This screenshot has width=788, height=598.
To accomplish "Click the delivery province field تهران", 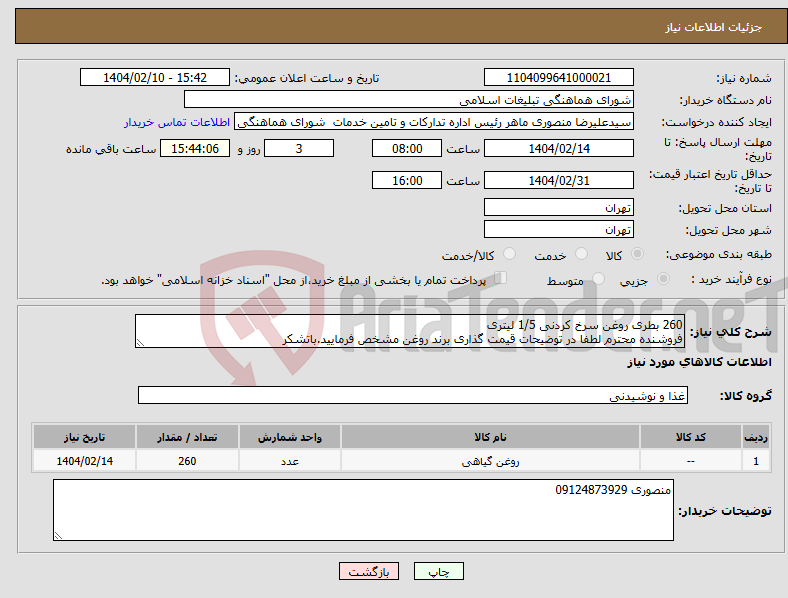I will coord(558,207).
